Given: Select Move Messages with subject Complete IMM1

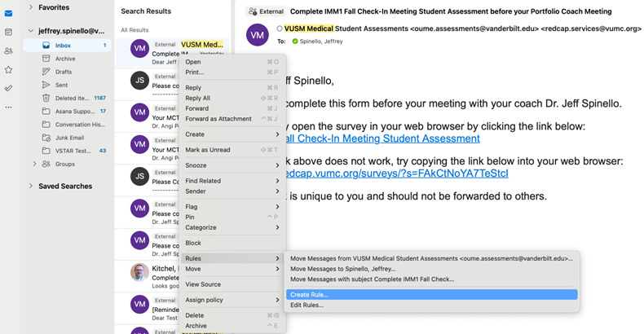Looking at the screenshot, I should 432,279.
